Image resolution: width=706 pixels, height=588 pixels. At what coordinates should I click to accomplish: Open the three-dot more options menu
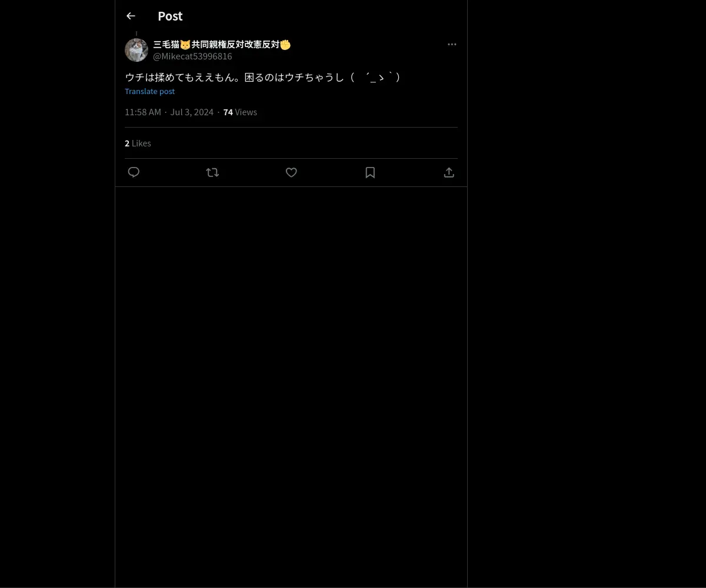pos(452,44)
